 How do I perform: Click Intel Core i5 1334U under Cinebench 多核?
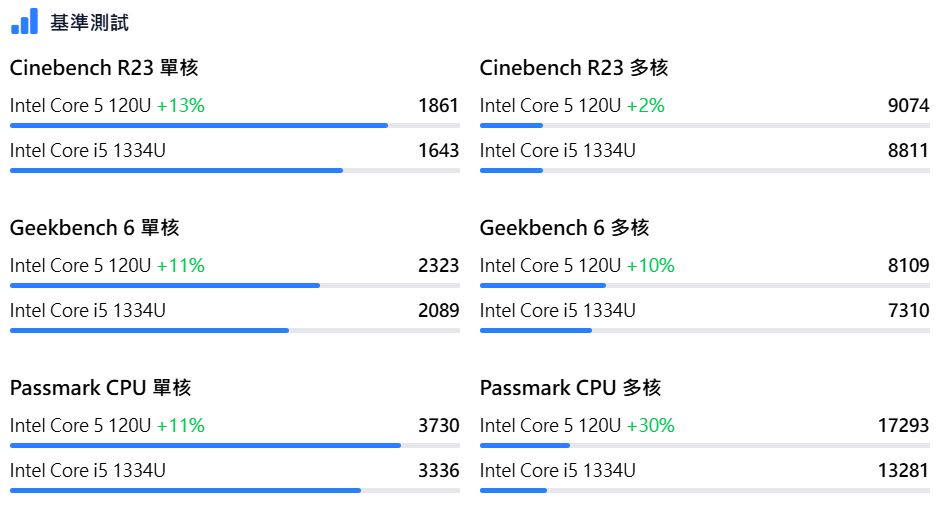[558, 150]
